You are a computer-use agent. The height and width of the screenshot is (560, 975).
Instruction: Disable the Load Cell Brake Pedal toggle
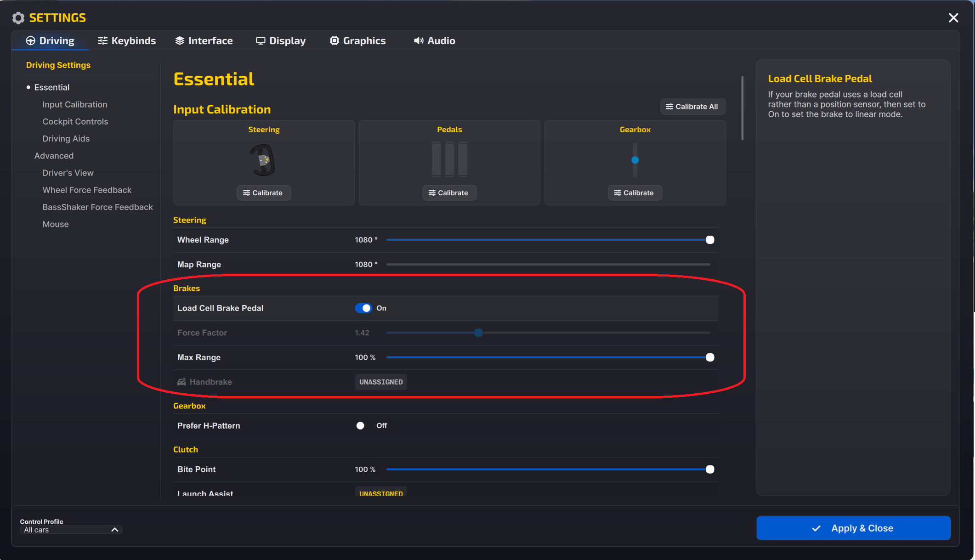point(363,308)
